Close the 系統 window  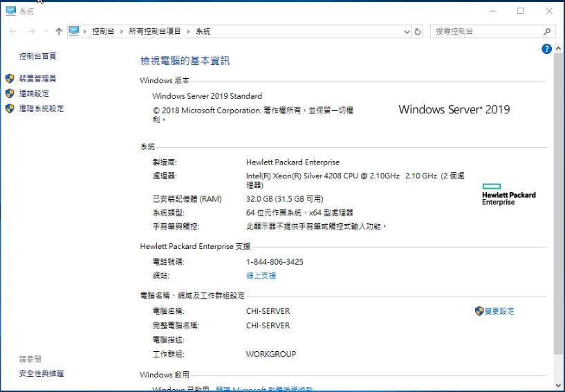(549, 11)
